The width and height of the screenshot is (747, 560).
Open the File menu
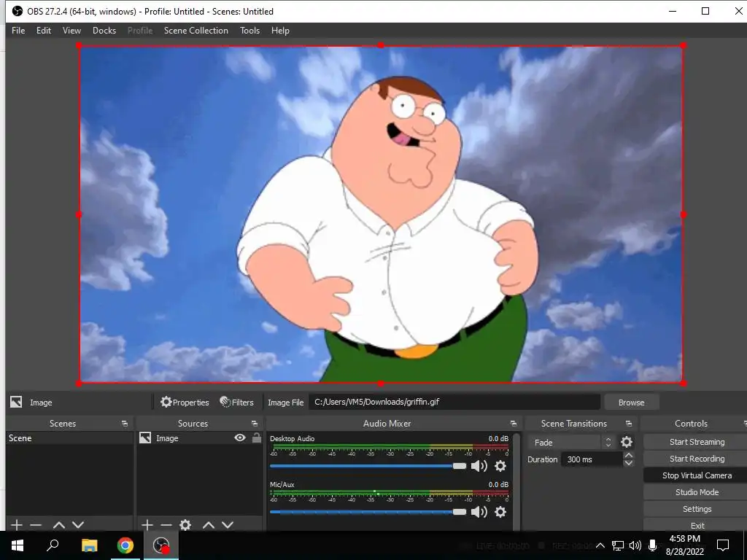[18, 31]
